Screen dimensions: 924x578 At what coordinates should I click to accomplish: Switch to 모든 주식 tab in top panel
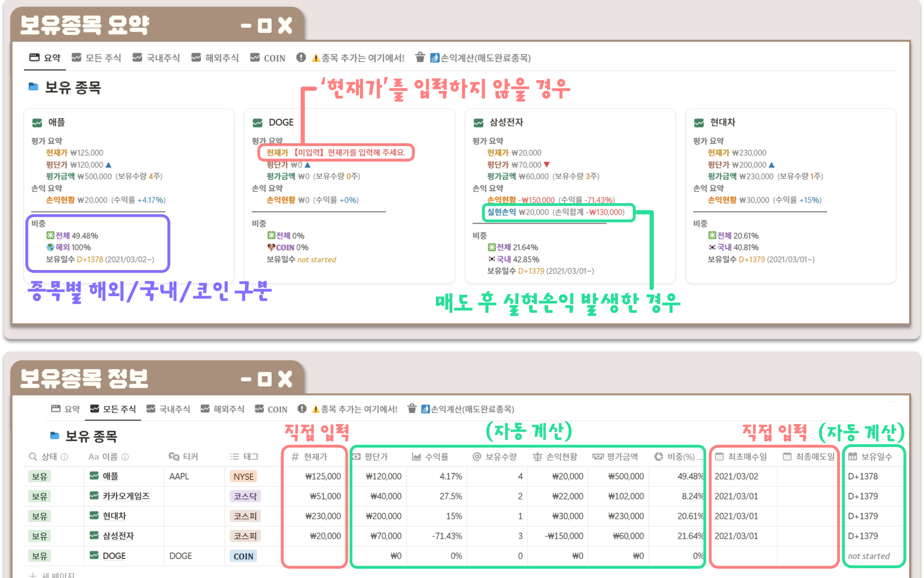[x=97, y=58]
